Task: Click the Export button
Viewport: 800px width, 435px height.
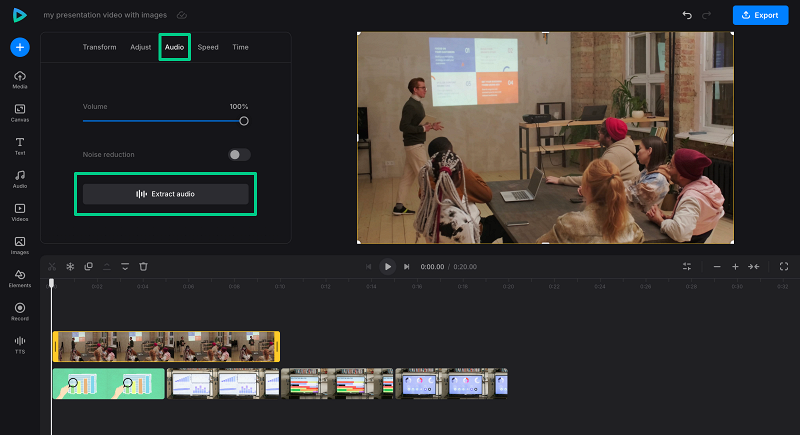Action: tap(760, 15)
